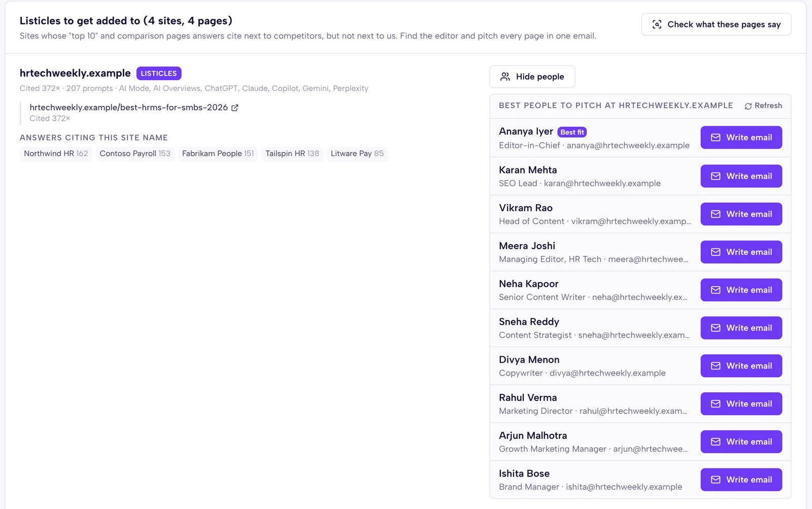This screenshot has width=812, height=509.
Task: Select the Fabrikam People 151 chip
Action: (x=218, y=154)
